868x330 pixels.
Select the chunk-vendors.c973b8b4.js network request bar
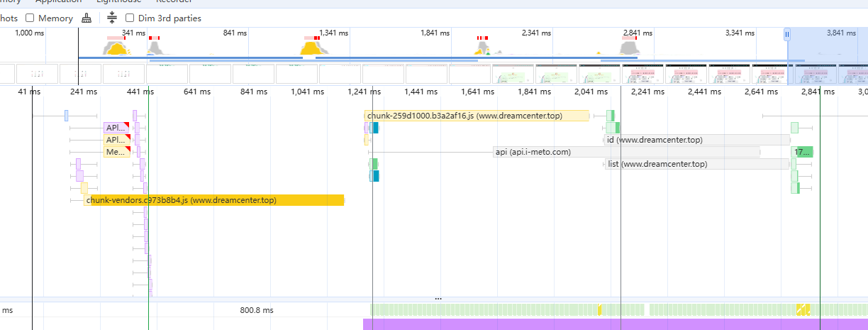pyautogui.click(x=213, y=200)
